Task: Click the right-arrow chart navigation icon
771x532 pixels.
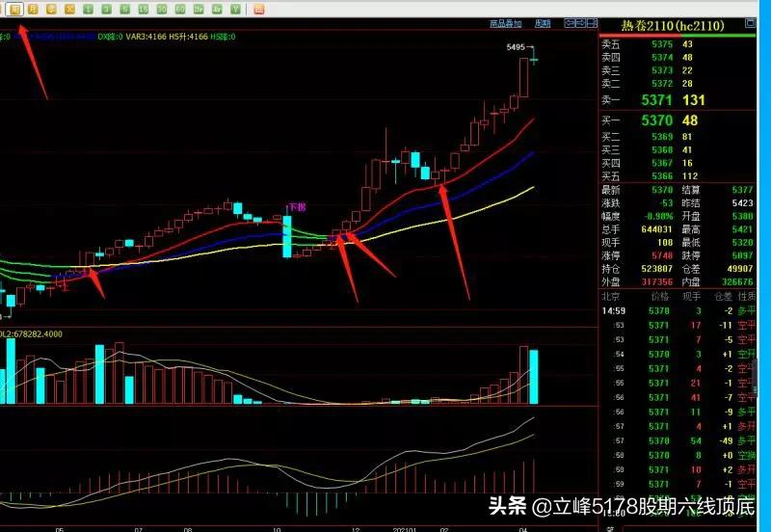Action: pyautogui.click(x=581, y=22)
